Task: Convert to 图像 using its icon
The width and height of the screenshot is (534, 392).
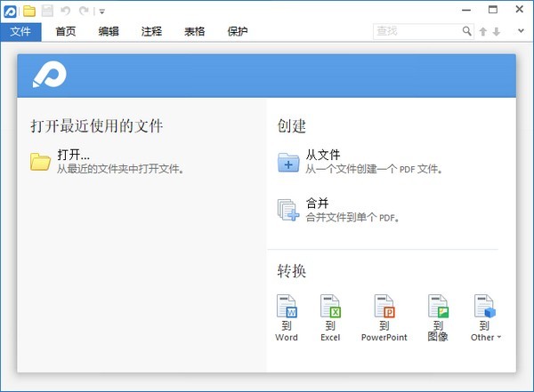Action: (438, 306)
